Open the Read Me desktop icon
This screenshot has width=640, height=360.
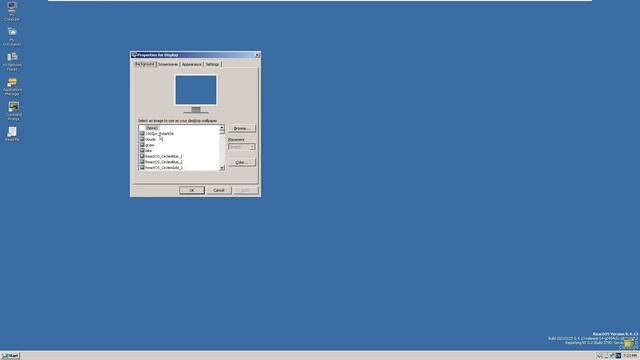point(12,134)
